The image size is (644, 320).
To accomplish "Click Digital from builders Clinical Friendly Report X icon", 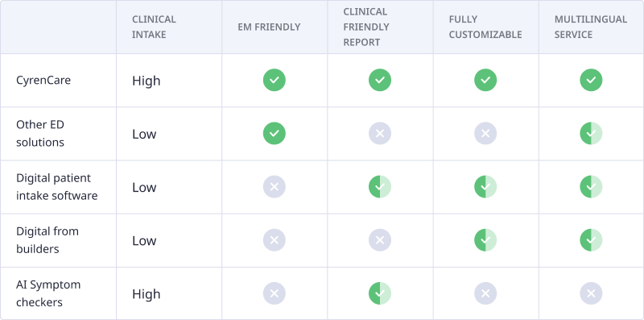I will point(380,240).
